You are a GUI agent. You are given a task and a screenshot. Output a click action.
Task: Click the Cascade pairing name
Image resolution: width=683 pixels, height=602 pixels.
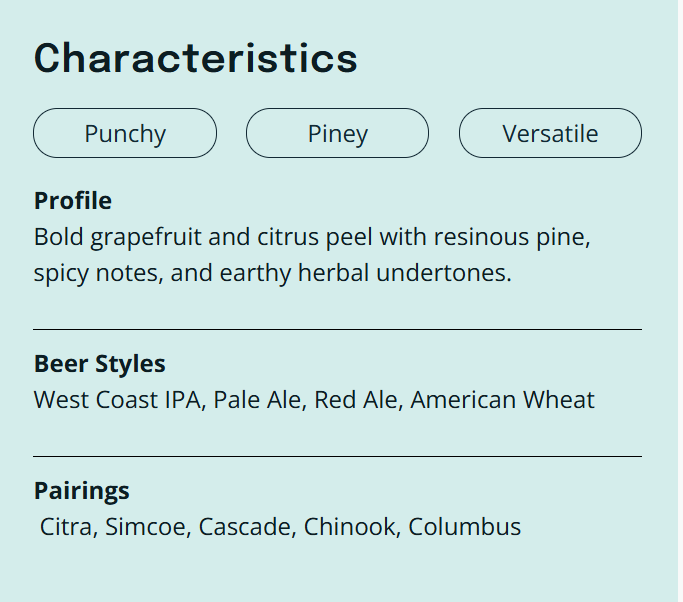244,527
